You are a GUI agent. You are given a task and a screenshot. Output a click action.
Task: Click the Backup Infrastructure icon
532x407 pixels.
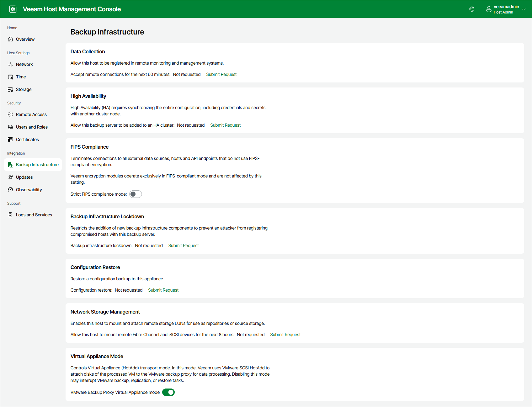(x=10, y=165)
